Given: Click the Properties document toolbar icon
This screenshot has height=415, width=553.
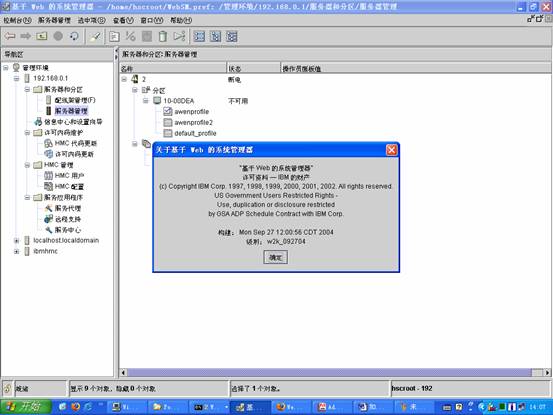Looking at the screenshot, I should [x=114, y=36].
